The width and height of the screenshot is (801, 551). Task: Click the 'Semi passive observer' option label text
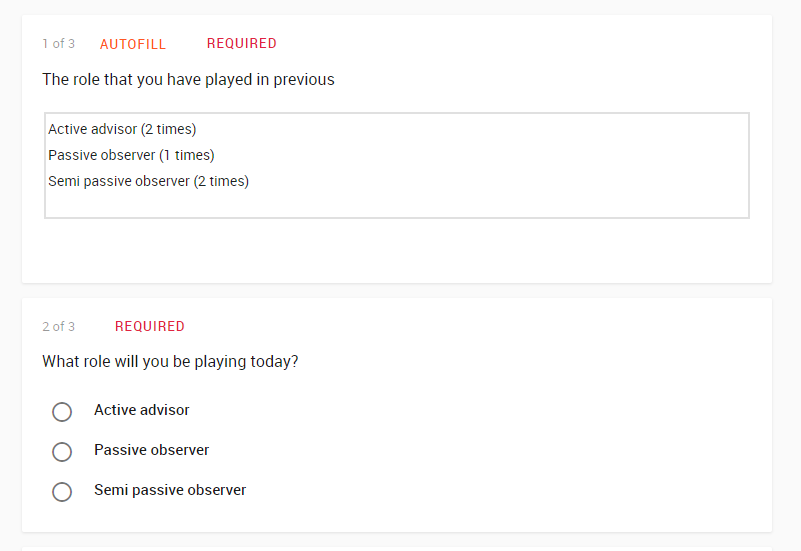pos(170,490)
